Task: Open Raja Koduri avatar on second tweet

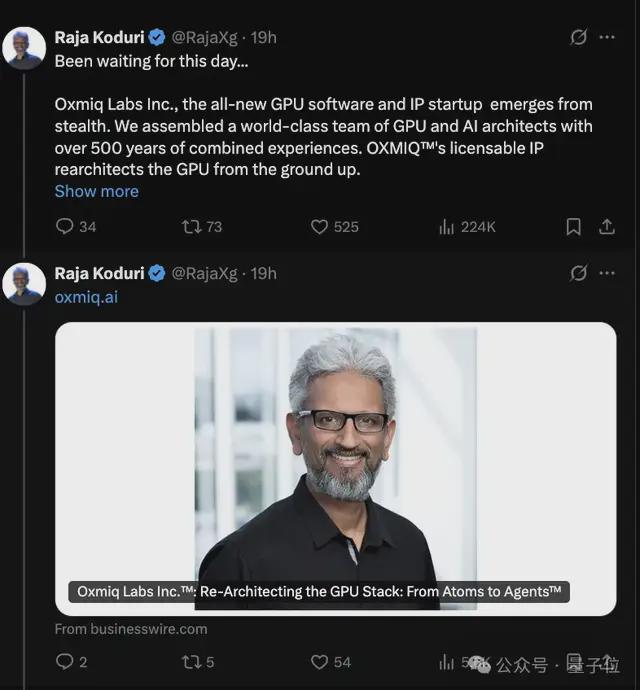Action: (x=24, y=284)
